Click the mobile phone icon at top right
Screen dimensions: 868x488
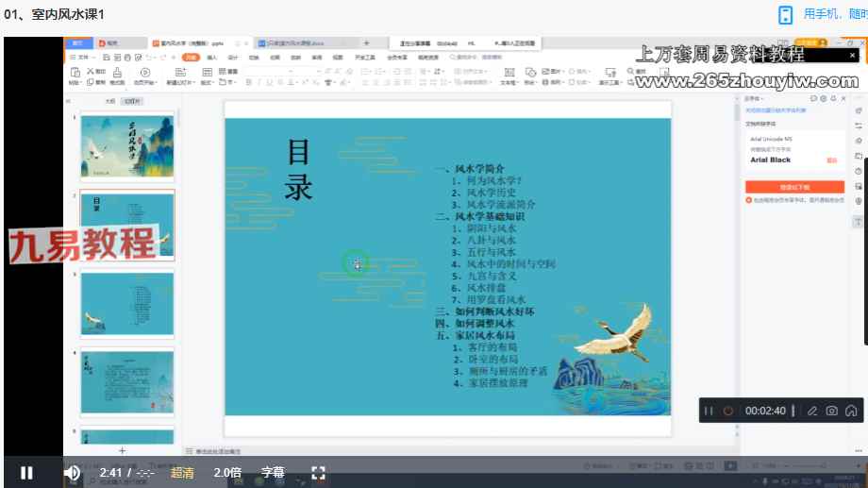coord(785,14)
